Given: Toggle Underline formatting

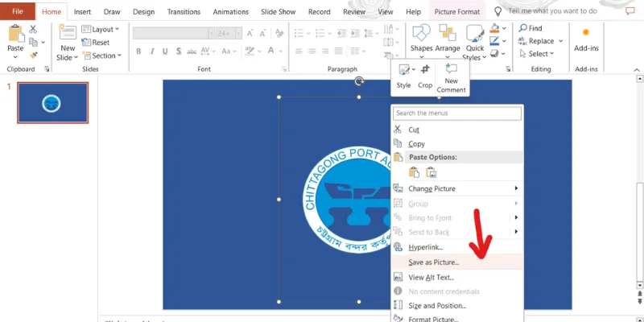Looking at the screenshot, I should (x=165, y=52).
